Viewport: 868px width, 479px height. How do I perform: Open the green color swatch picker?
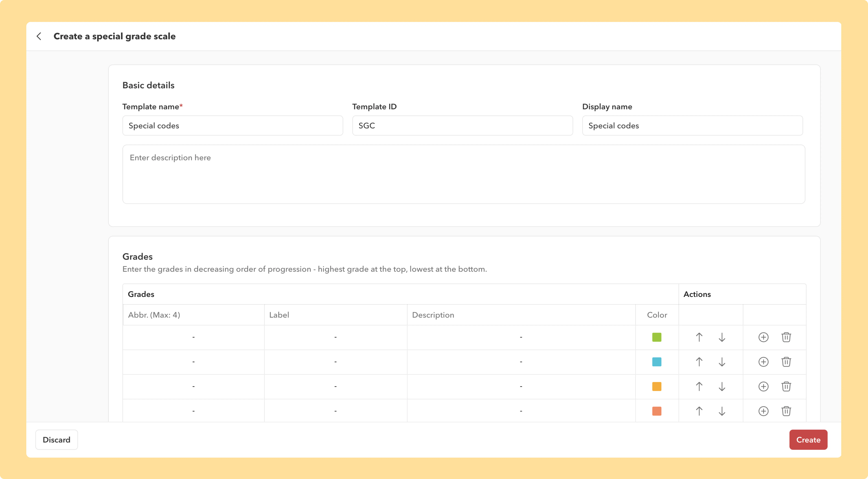(657, 337)
